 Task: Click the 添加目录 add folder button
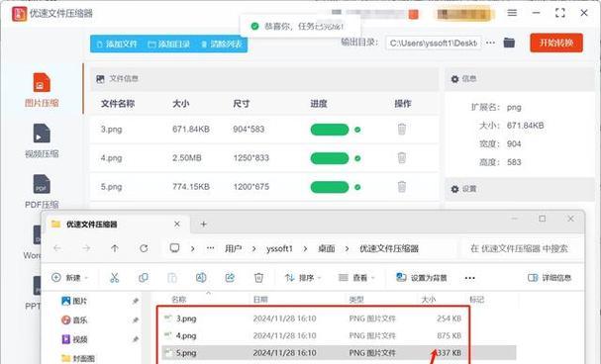tap(168, 45)
